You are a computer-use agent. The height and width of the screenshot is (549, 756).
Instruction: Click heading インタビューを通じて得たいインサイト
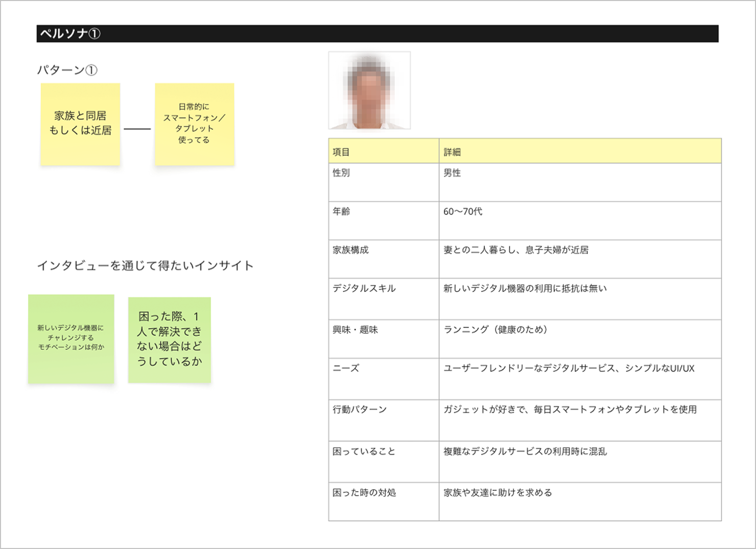[x=145, y=266]
